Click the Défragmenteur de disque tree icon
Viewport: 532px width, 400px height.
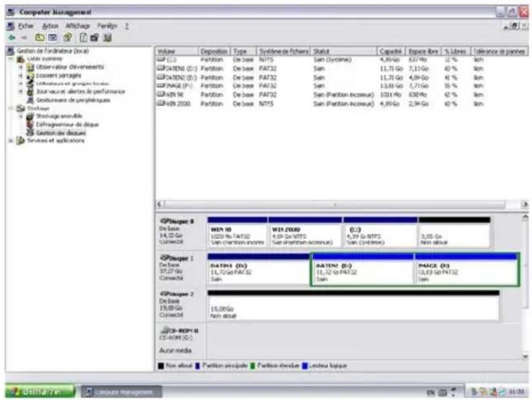(31, 124)
